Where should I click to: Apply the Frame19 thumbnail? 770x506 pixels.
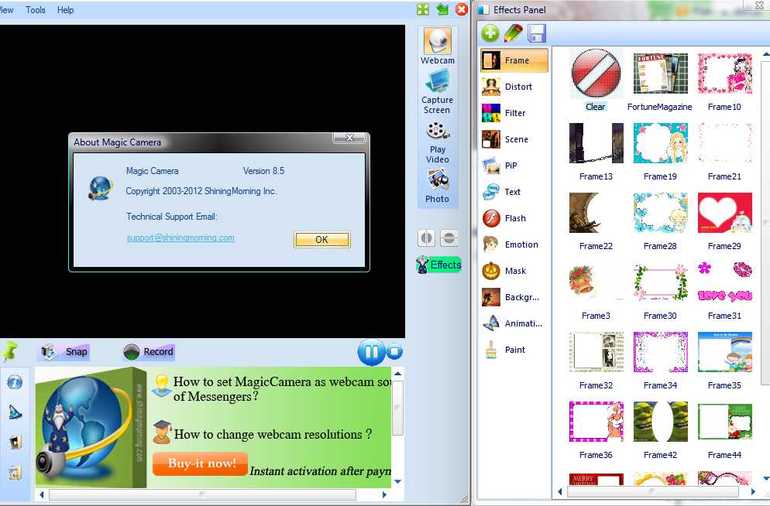[660, 143]
